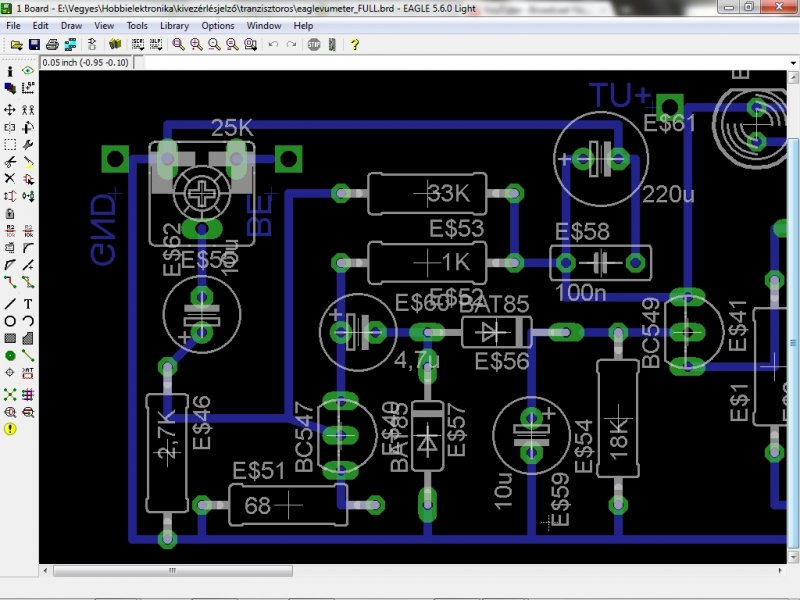Image resolution: width=800 pixels, height=600 pixels.
Task: Redraw the screen with the redraw magnifier
Action: [x=232, y=45]
